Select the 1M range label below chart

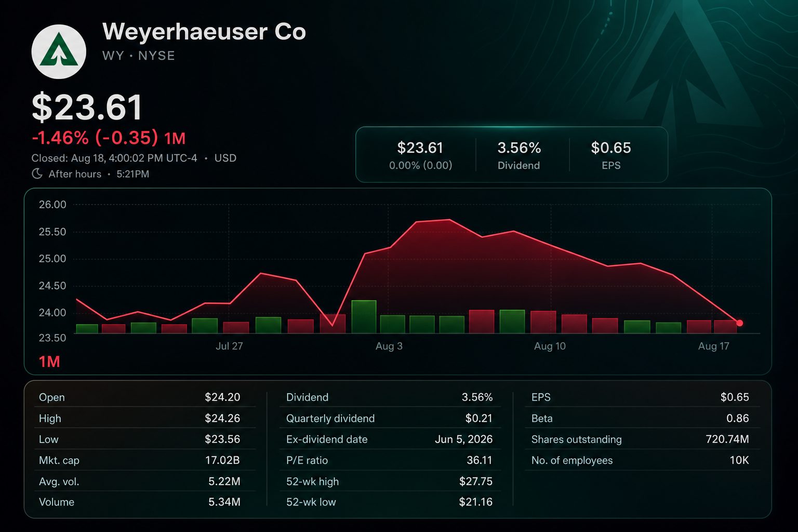pos(49,362)
